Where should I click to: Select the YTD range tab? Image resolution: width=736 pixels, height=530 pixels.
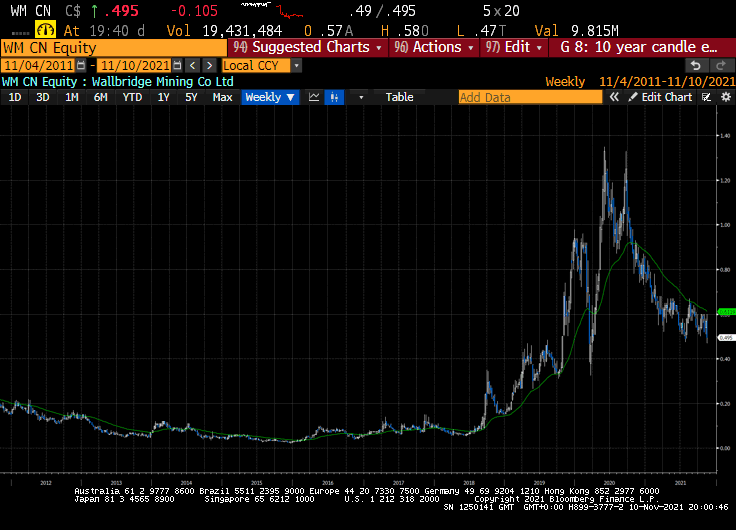(x=132, y=97)
